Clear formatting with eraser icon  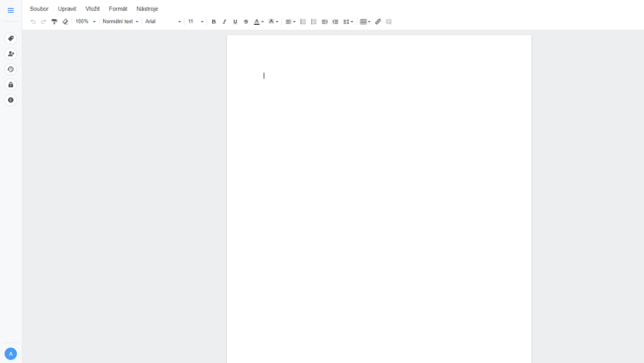point(64,22)
